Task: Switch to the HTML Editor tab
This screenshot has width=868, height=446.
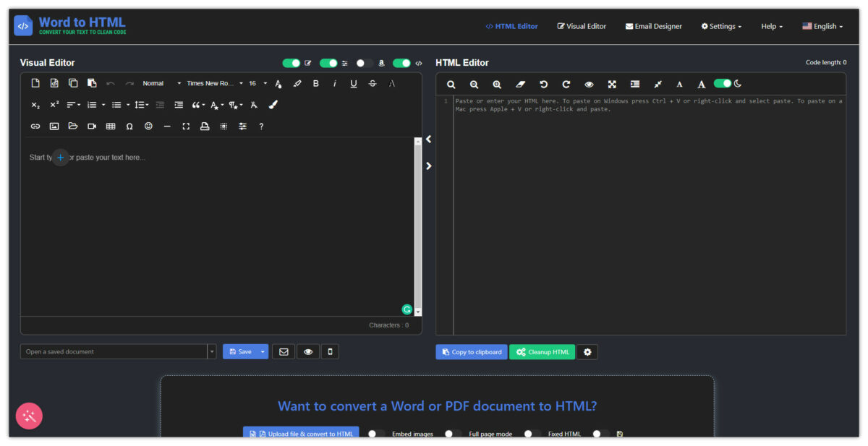Action: [511, 26]
